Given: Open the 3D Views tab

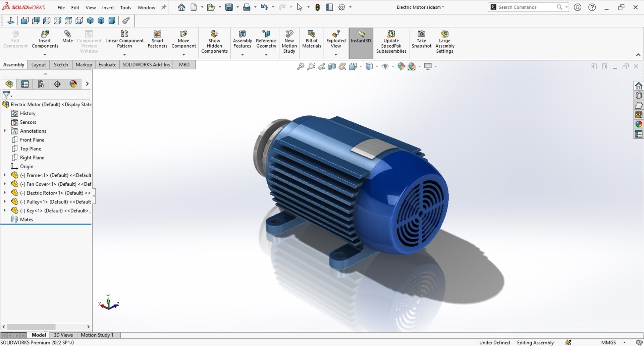Looking at the screenshot, I should click(63, 335).
